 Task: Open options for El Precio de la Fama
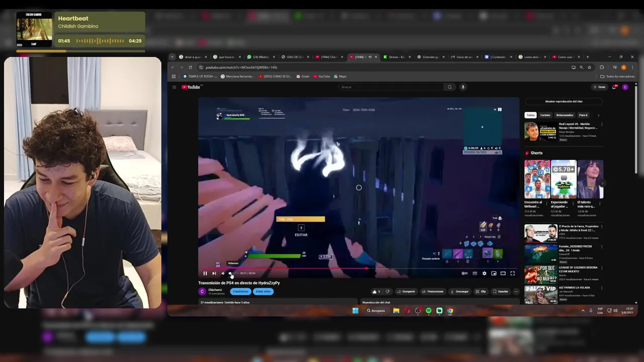(x=601, y=227)
